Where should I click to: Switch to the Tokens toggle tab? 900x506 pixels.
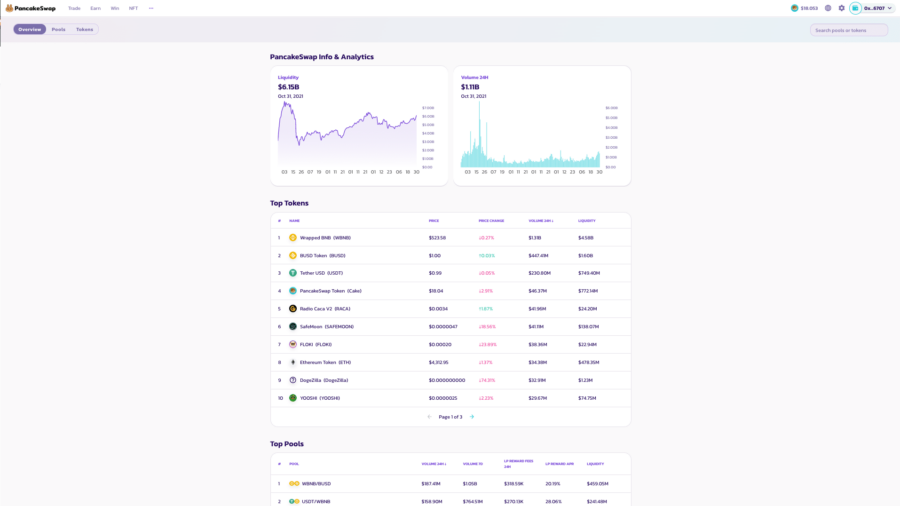(x=85, y=29)
